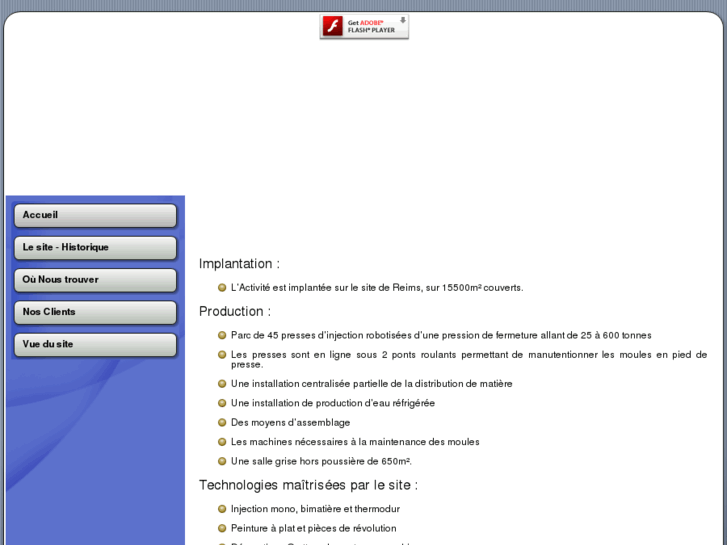Click the bullet beside the 45 presses line
Screen dimensions: 727x545
pyautogui.click(x=222, y=335)
